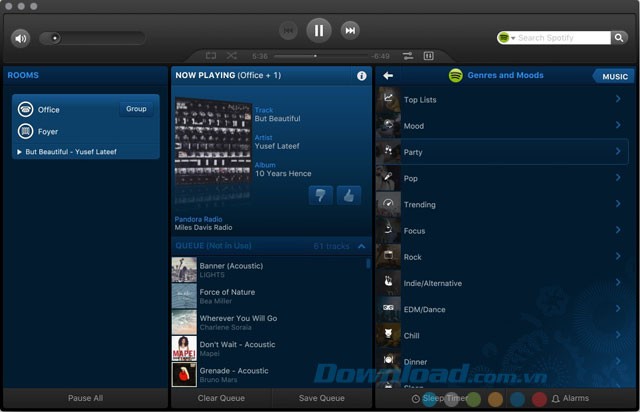
Task: Select Banner (Acoustic) in the queue
Action: [x=269, y=270]
